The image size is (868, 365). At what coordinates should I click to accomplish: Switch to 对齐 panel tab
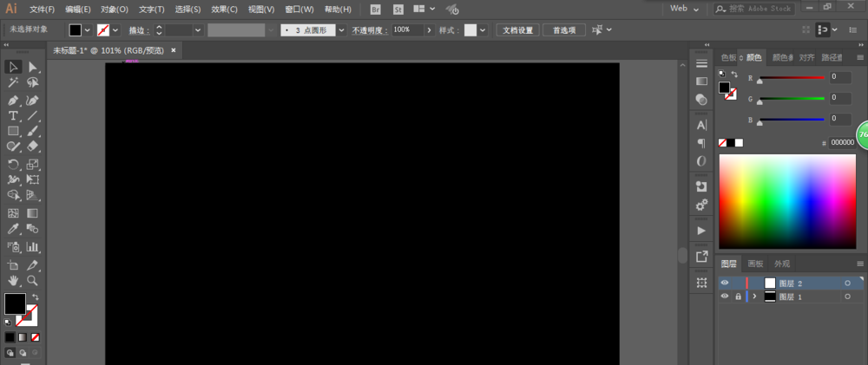point(807,57)
